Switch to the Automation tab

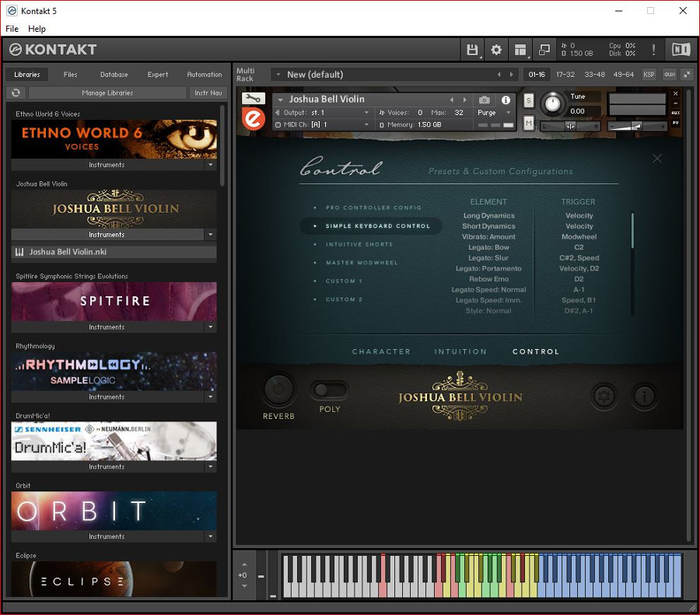click(x=204, y=75)
